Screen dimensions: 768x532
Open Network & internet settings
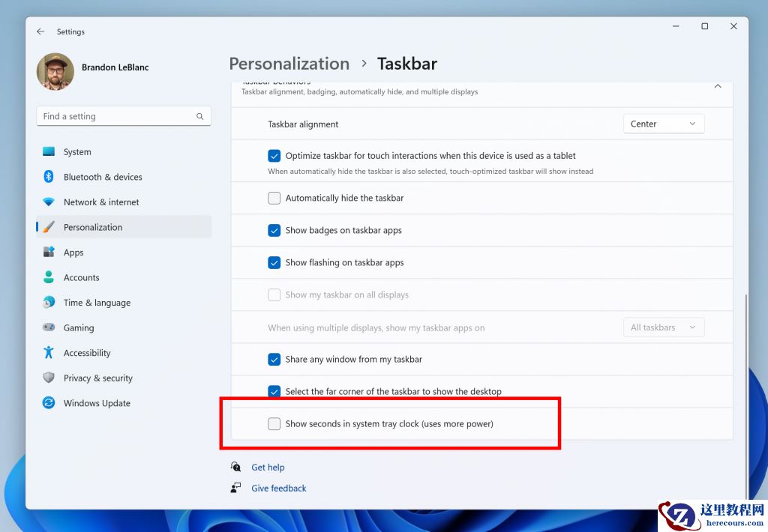pos(101,202)
